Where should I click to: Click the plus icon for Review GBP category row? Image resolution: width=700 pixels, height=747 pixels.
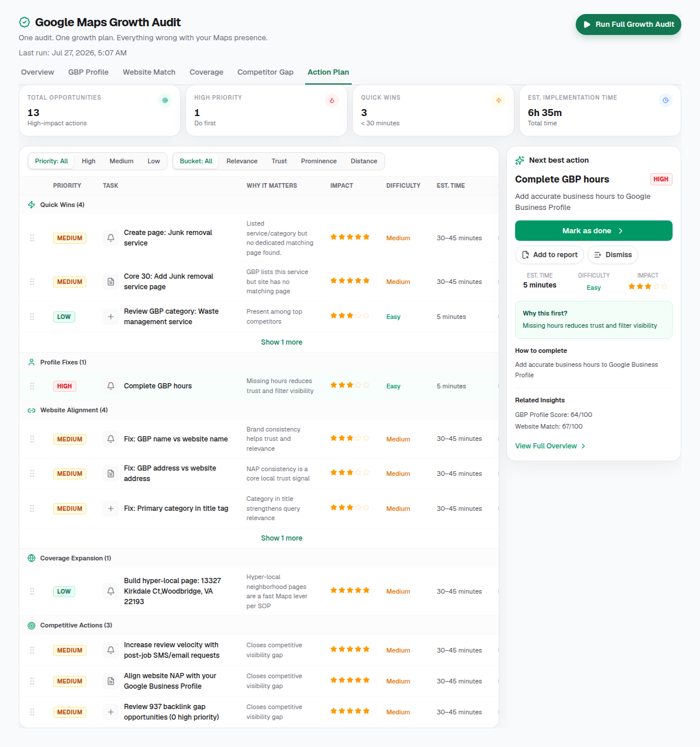point(111,317)
